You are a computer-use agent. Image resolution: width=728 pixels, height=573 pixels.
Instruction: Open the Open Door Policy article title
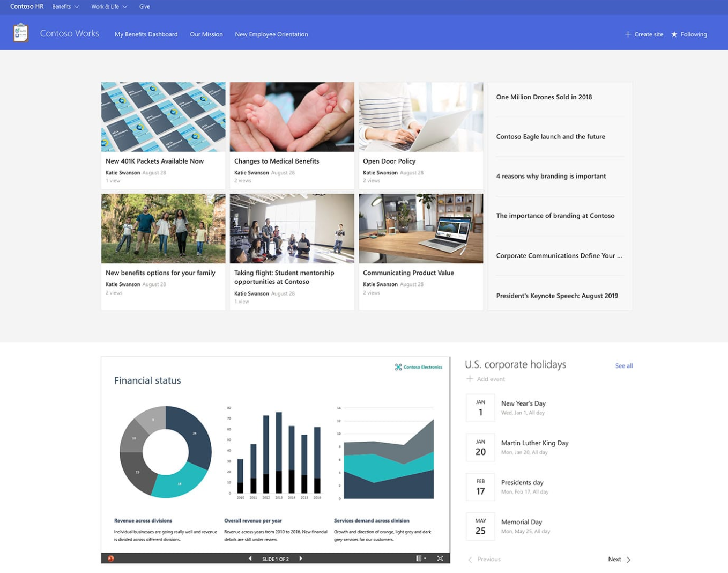[x=389, y=161]
